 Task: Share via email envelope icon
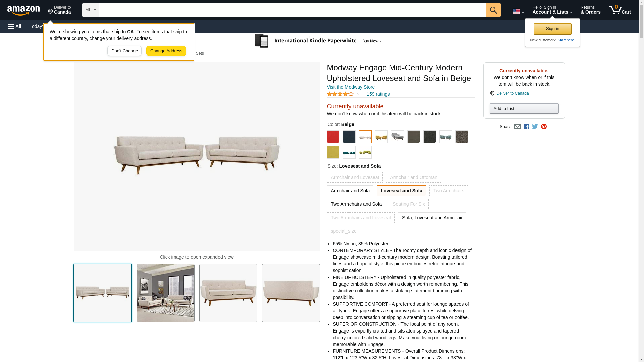517,127
